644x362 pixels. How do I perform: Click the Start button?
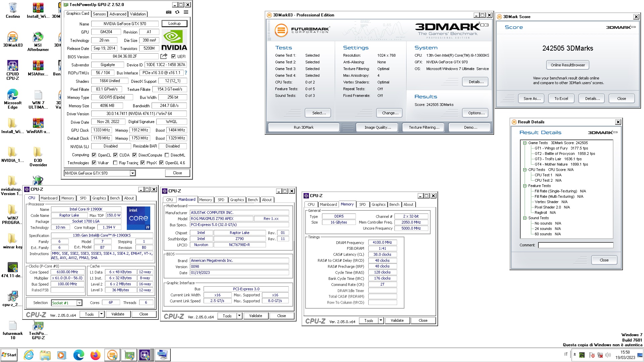pos(9,355)
